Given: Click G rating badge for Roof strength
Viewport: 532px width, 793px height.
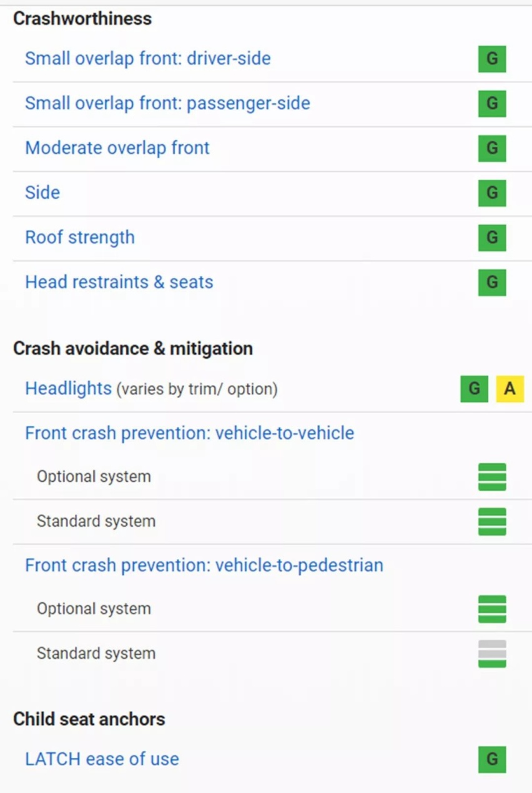Looking at the screenshot, I should [492, 237].
